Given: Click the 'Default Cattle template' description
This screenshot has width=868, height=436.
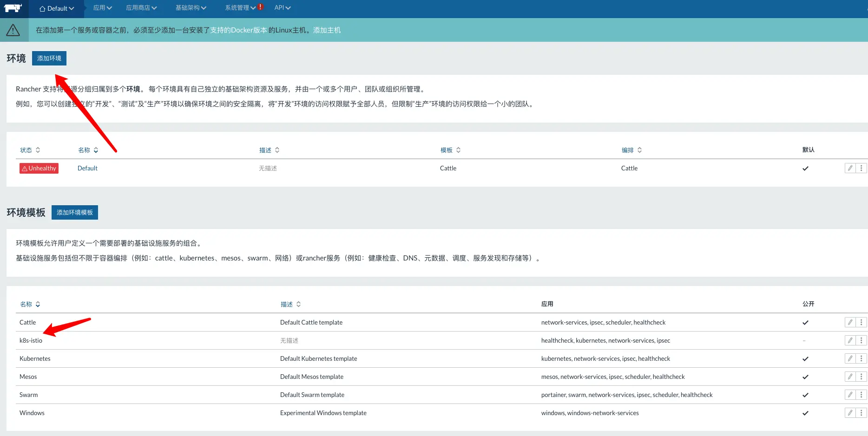Looking at the screenshot, I should [x=311, y=322].
